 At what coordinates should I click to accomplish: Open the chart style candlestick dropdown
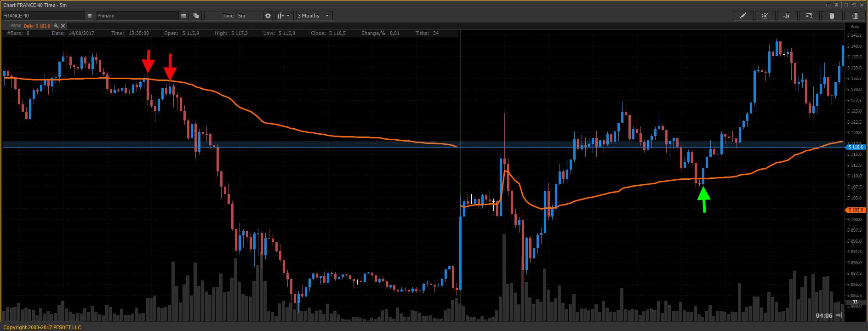(x=284, y=16)
